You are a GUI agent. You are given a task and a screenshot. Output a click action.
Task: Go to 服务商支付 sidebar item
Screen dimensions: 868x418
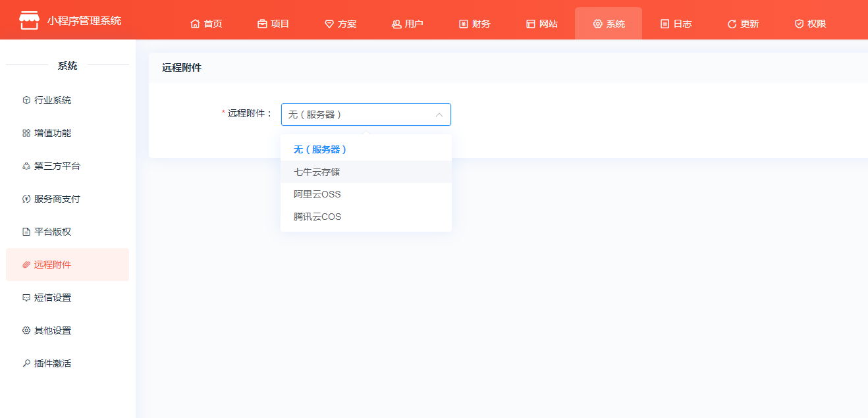tap(67, 199)
